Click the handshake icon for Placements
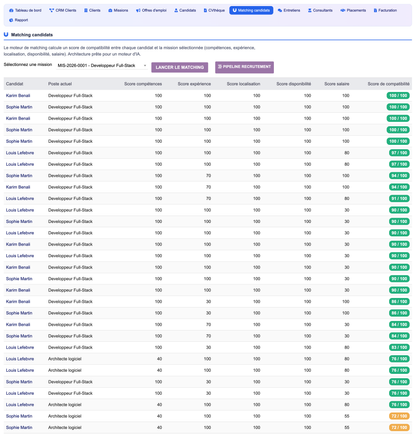 pos(343,10)
